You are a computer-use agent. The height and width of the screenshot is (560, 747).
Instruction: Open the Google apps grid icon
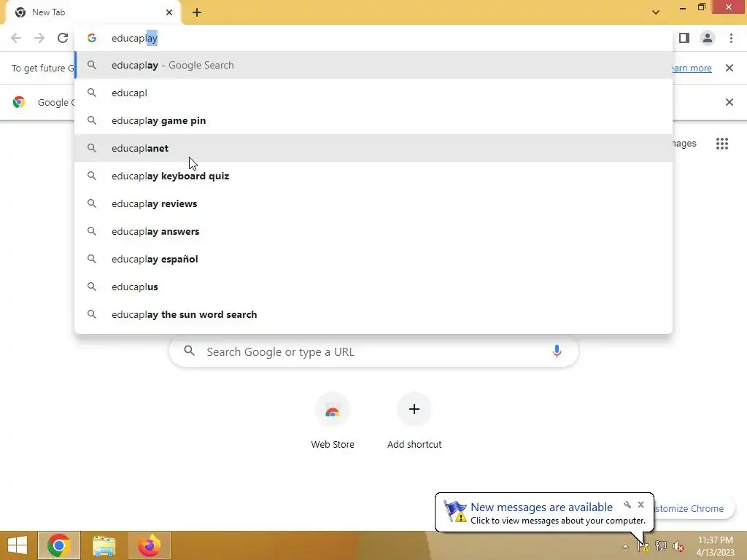721,144
